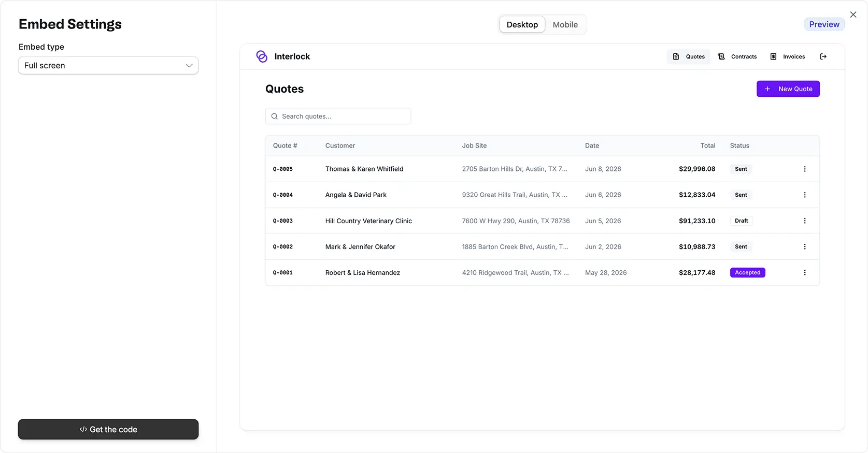Open the Embed type dropdown
Screen dimensions: 868x453
click(108, 65)
